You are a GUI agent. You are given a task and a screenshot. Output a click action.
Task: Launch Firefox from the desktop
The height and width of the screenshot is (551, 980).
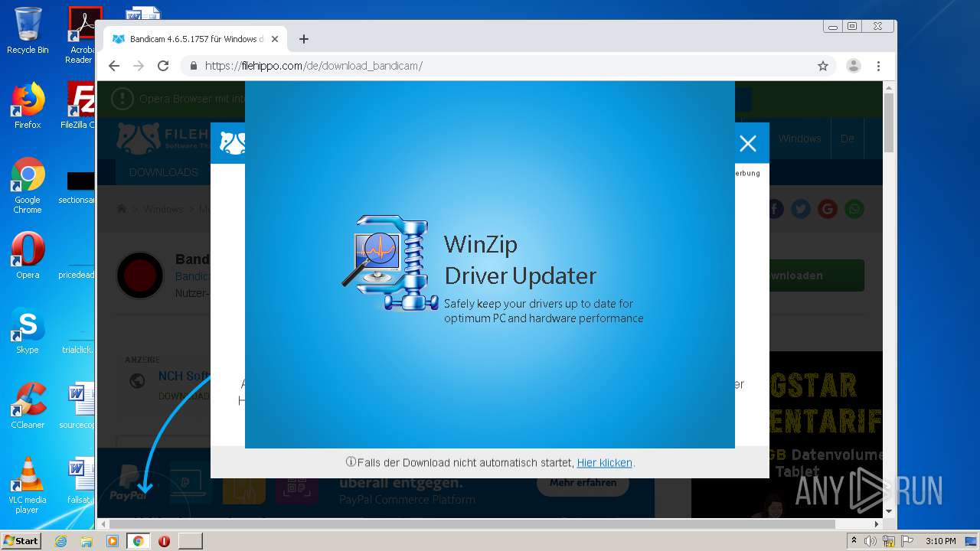(28, 106)
